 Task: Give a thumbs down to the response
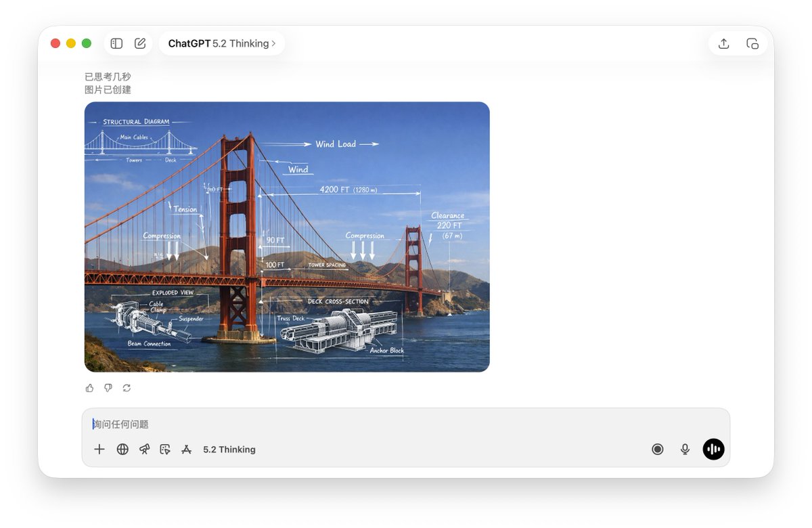coord(108,387)
